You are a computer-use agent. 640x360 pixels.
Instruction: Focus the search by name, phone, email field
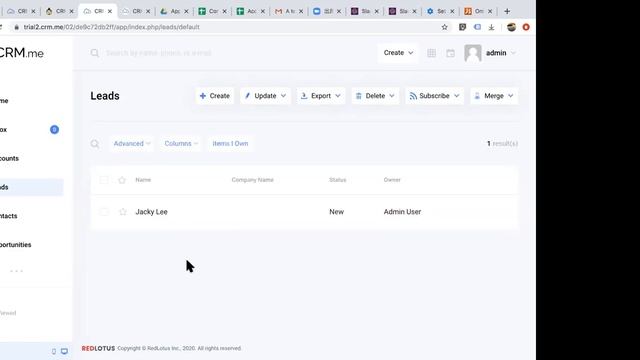(x=158, y=53)
